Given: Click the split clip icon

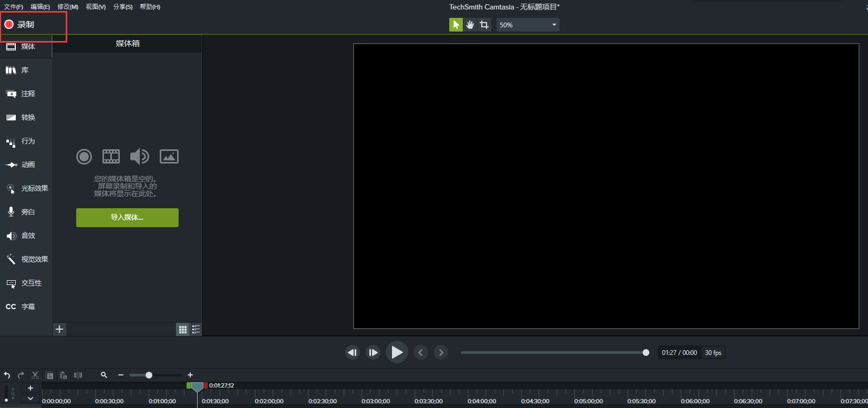Looking at the screenshot, I should [78, 375].
